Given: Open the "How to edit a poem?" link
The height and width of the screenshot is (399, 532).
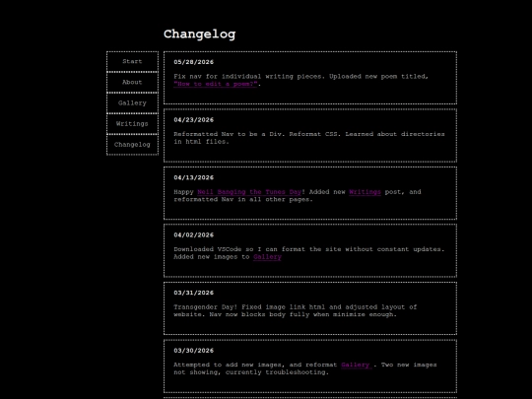Looking at the screenshot, I should (x=216, y=84).
